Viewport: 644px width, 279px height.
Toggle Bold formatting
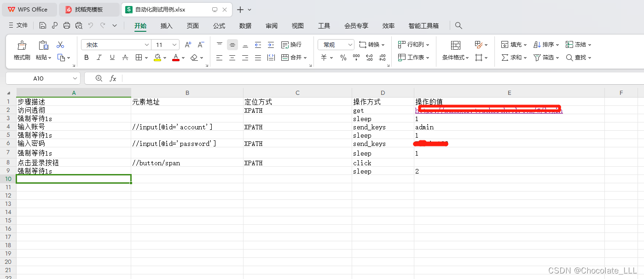pos(87,58)
